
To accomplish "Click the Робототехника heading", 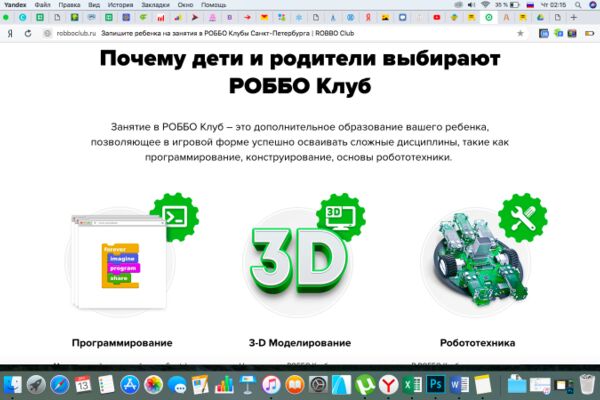I will pyautogui.click(x=478, y=343).
